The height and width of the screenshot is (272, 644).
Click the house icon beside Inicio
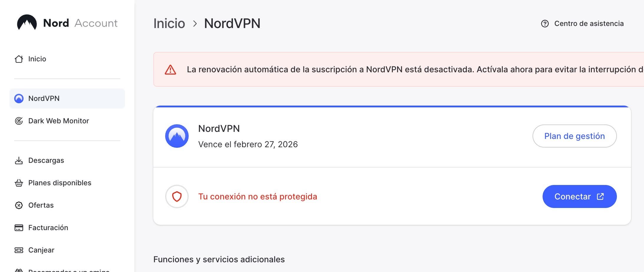(19, 59)
